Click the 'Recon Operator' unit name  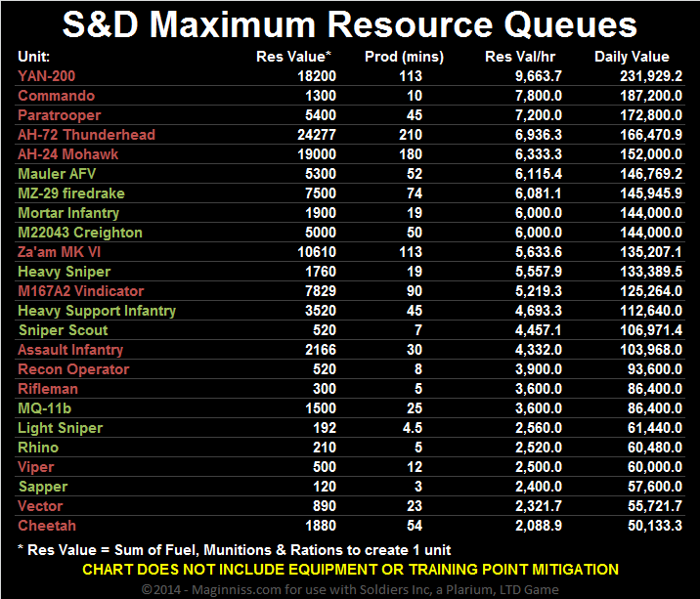pyautogui.click(x=73, y=369)
